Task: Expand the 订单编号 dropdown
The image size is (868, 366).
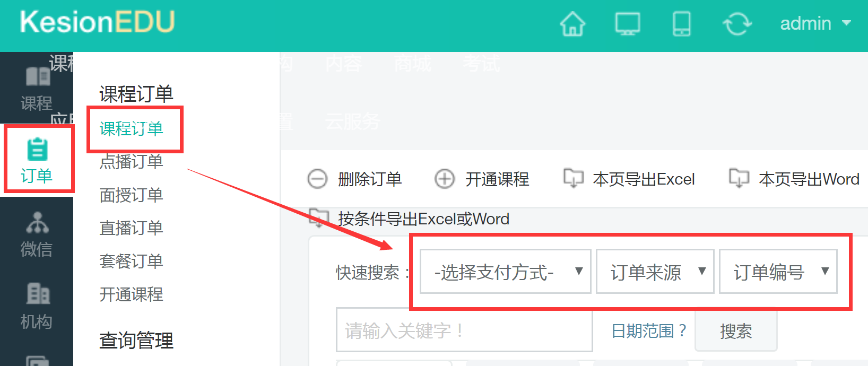Action: 778,272
